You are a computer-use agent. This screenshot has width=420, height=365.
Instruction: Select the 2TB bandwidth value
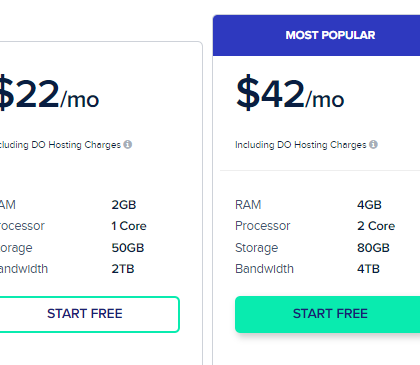pyautogui.click(x=123, y=269)
